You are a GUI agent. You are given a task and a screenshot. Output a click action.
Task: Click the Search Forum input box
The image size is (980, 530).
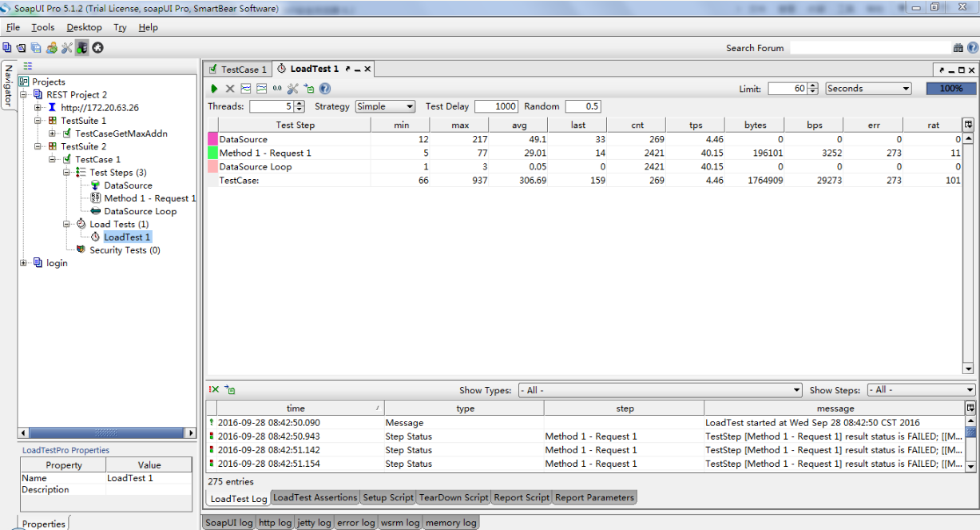tap(870, 48)
